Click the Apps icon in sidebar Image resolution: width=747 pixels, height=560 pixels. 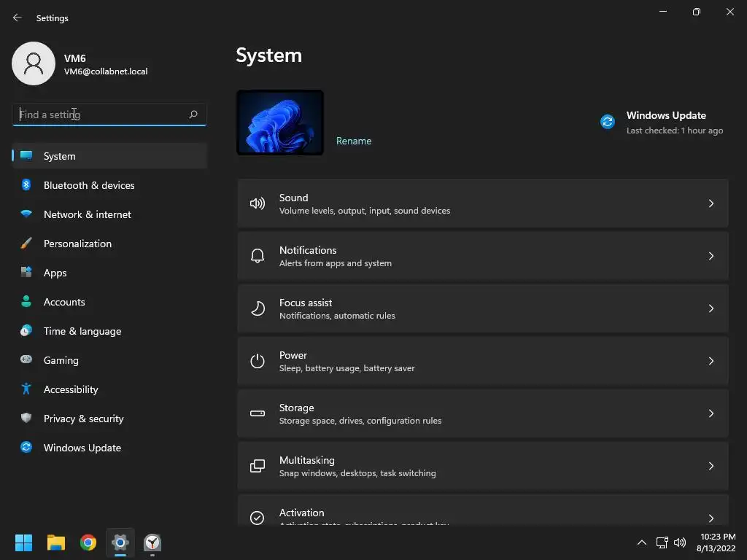tap(26, 273)
